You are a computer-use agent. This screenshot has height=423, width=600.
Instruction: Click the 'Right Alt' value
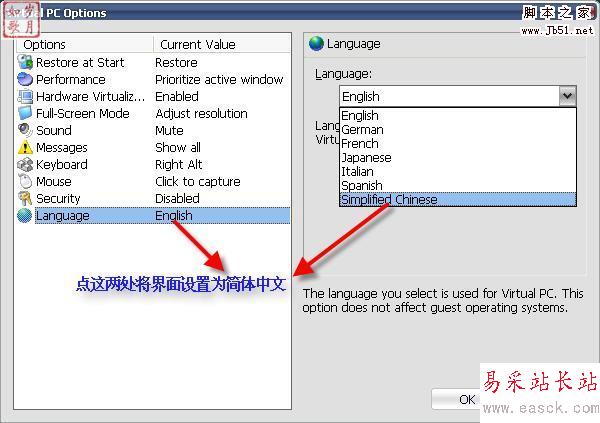(179, 165)
